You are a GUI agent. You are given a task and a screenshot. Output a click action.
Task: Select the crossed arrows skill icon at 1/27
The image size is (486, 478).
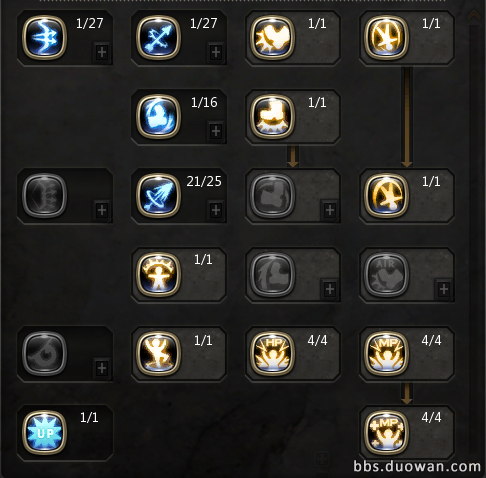point(158,38)
